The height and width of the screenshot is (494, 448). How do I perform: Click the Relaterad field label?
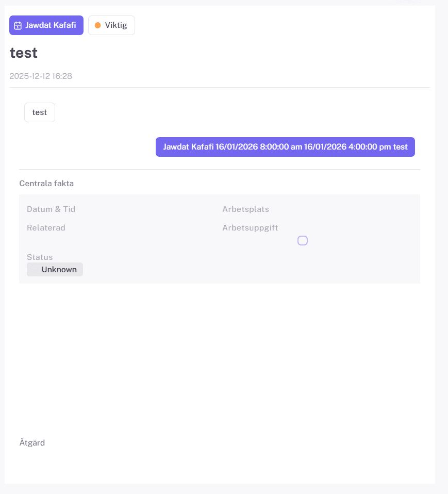click(x=46, y=227)
